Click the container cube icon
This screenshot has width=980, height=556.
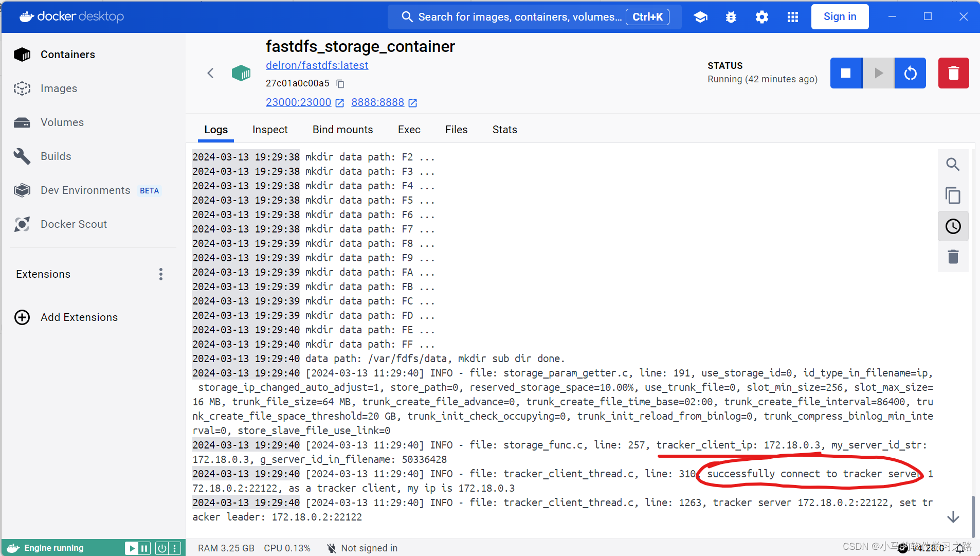pos(241,73)
